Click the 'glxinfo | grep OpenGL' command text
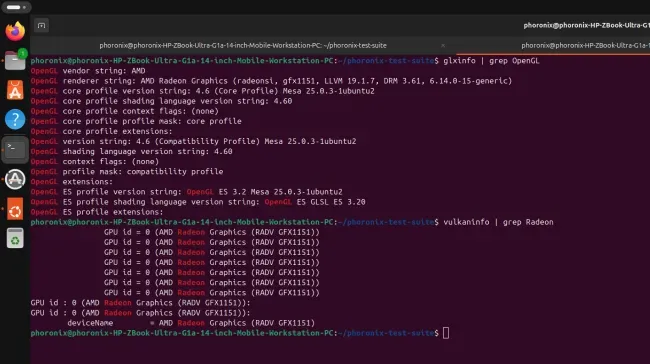This screenshot has width=650, height=364. tap(491, 61)
